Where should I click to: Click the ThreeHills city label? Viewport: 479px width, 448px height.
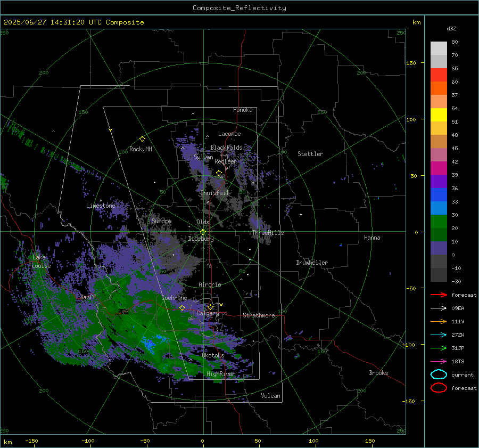pyautogui.click(x=268, y=233)
